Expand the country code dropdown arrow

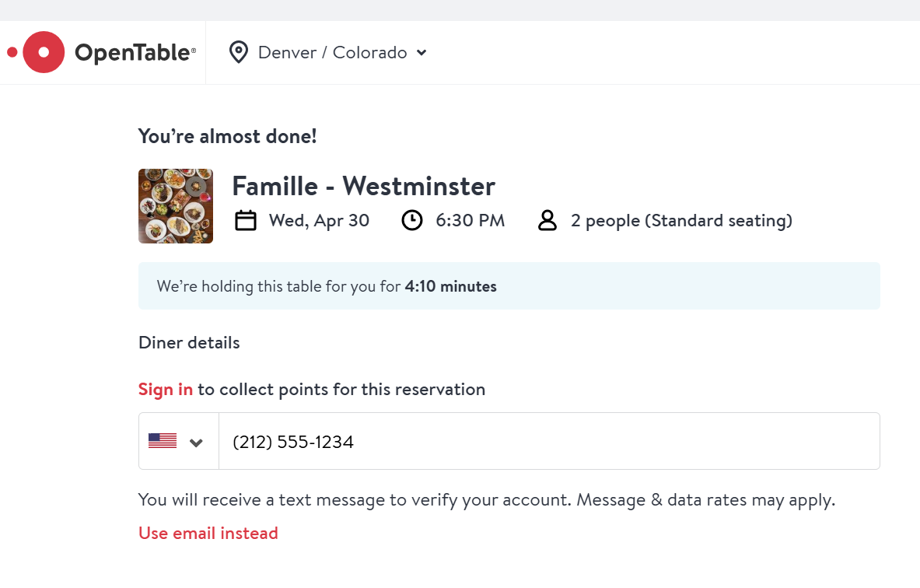(x=196, y=443)
